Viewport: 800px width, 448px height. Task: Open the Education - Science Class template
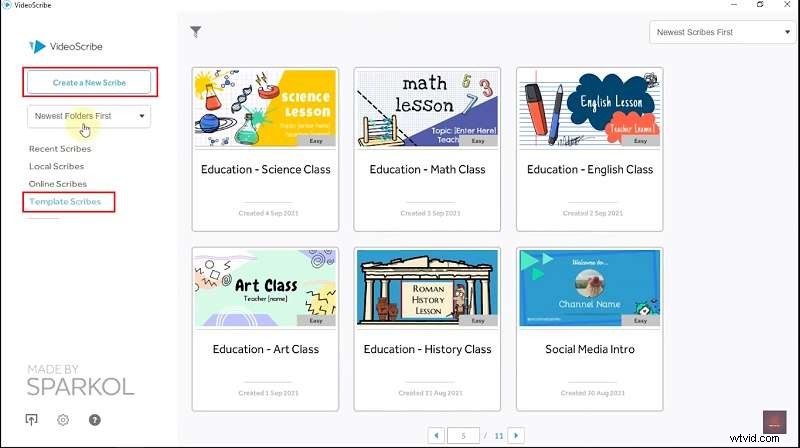[x=265, y=149]
